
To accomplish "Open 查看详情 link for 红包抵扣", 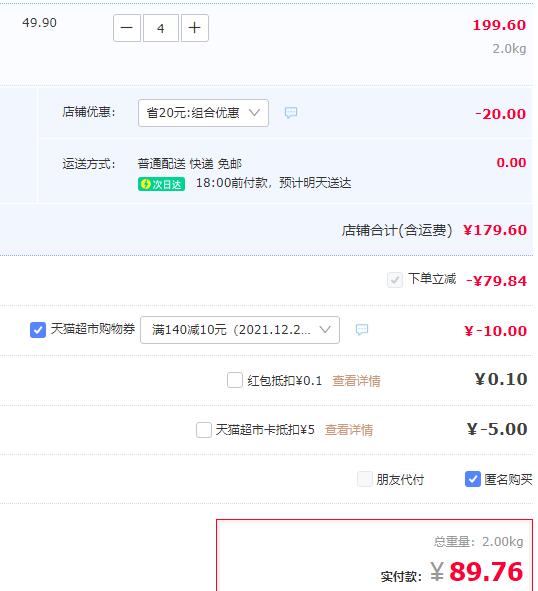I will tap(356, 381).
